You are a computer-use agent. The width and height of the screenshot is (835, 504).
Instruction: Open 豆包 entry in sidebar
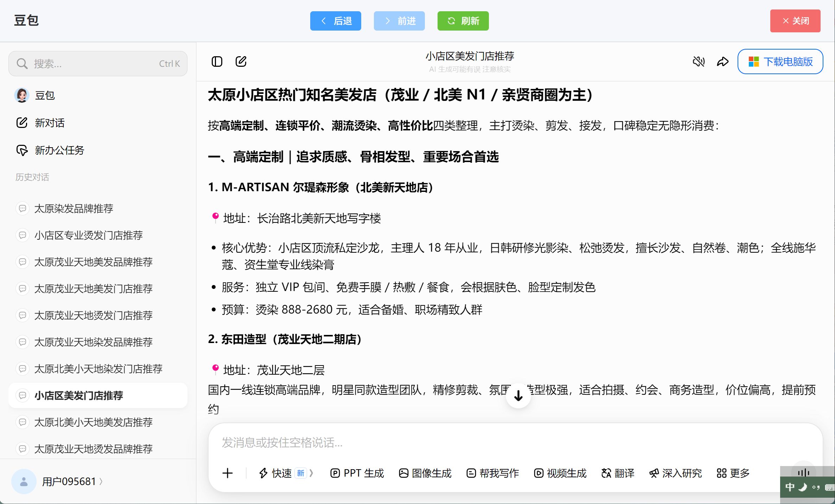98,95
